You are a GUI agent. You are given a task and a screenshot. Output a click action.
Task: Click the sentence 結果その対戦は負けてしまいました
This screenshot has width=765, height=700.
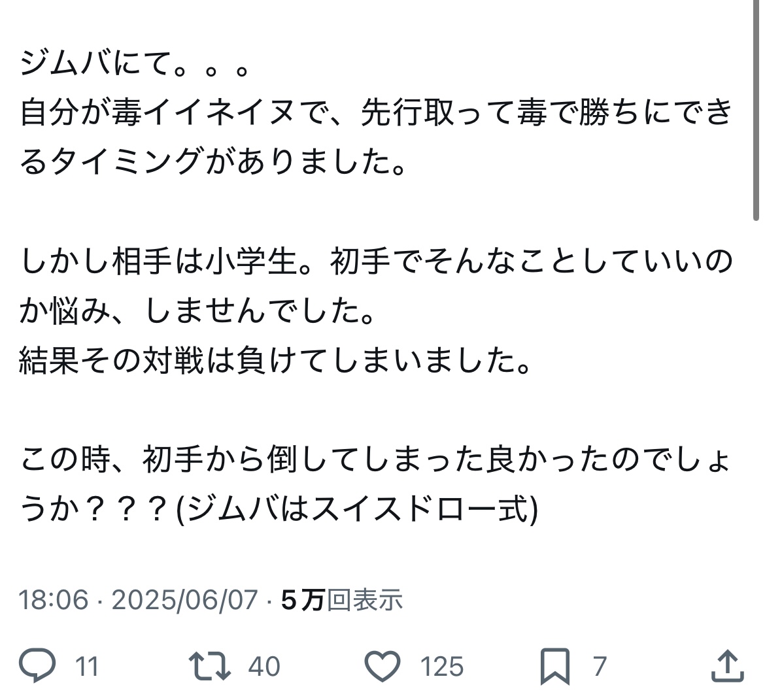(x=276, y=361)
